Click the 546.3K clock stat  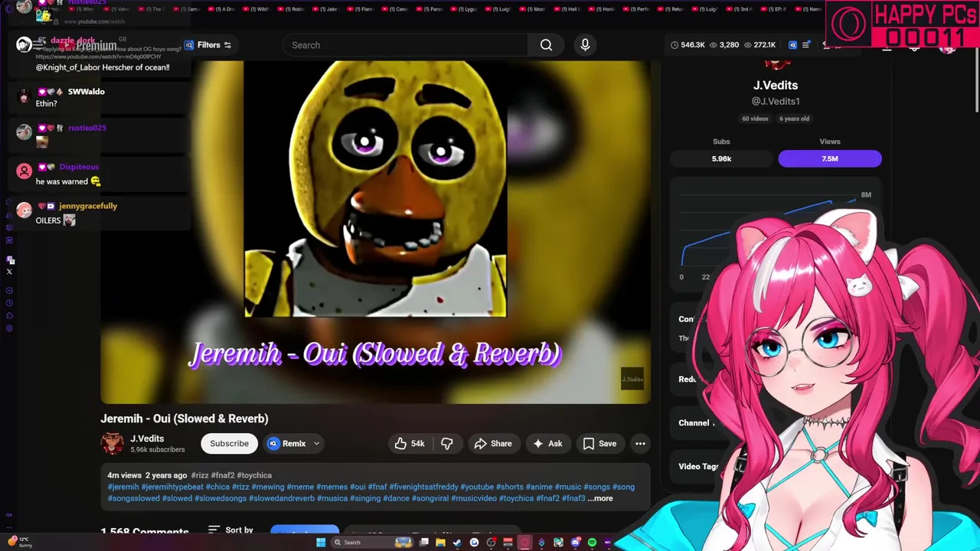pos(688,45)
